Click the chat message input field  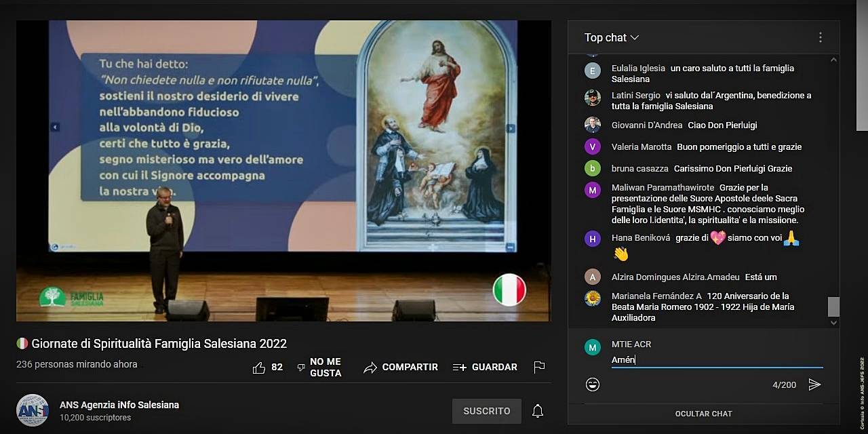click(x=717, y=360)
